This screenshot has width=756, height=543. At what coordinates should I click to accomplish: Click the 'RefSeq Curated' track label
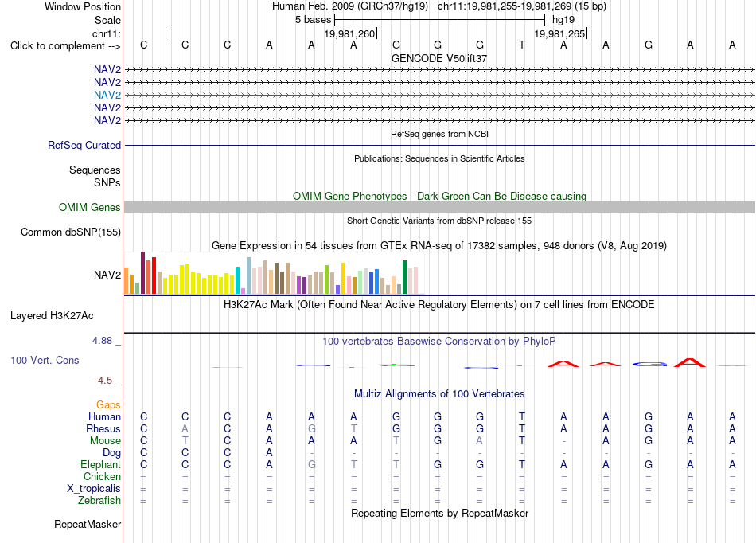pyautogui.click(x=84, y=145)
